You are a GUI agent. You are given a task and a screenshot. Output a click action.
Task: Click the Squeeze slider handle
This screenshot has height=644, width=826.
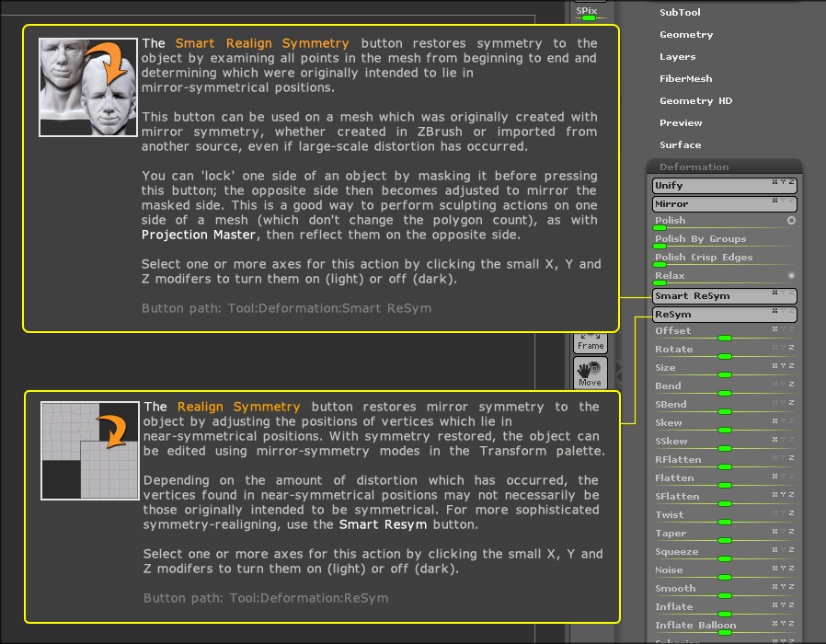[x=725, y=558]
